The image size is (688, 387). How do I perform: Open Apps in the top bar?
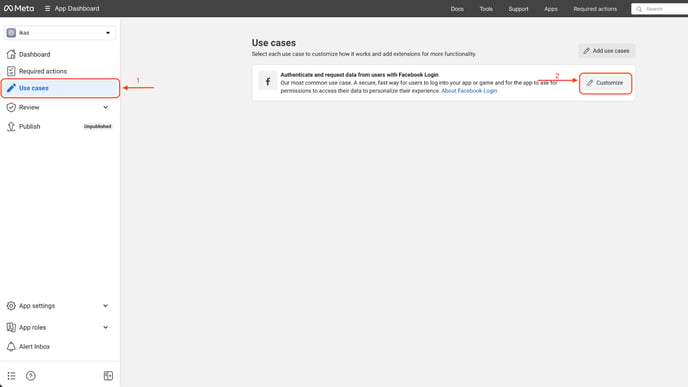point(551,9)
